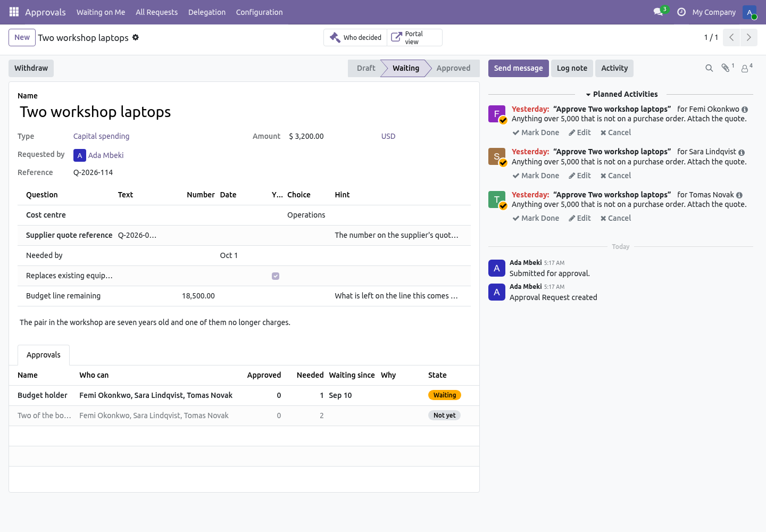Click Sara Lindqvist's activity avatar
This screenshot has height=532, width=766.
click(x=497, y=156)
